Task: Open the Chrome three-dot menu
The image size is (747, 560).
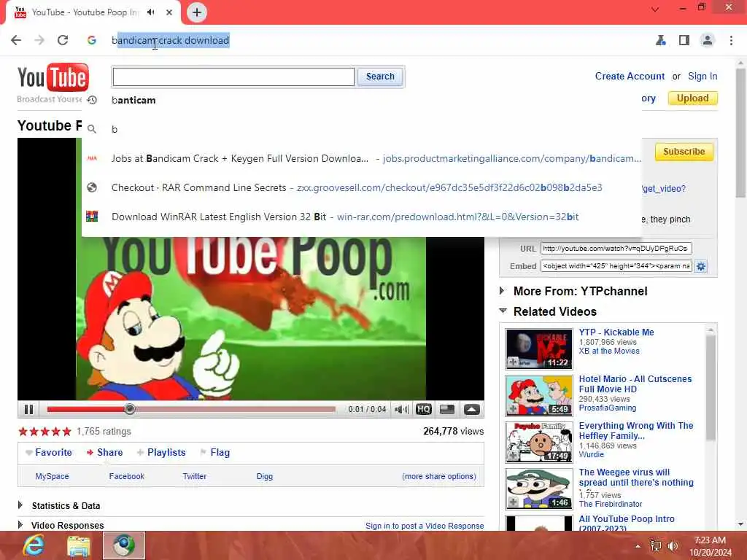Action: tap(731, 41)
